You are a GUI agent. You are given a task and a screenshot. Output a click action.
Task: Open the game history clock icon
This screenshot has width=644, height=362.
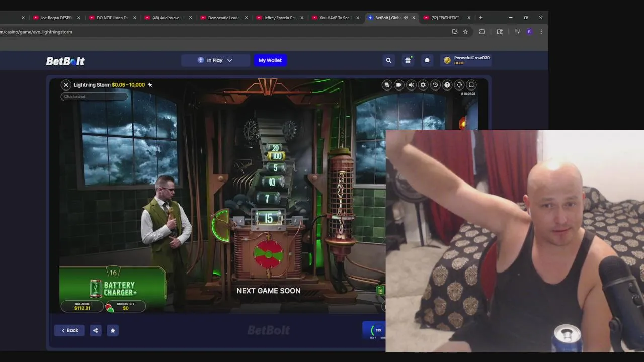435,85
